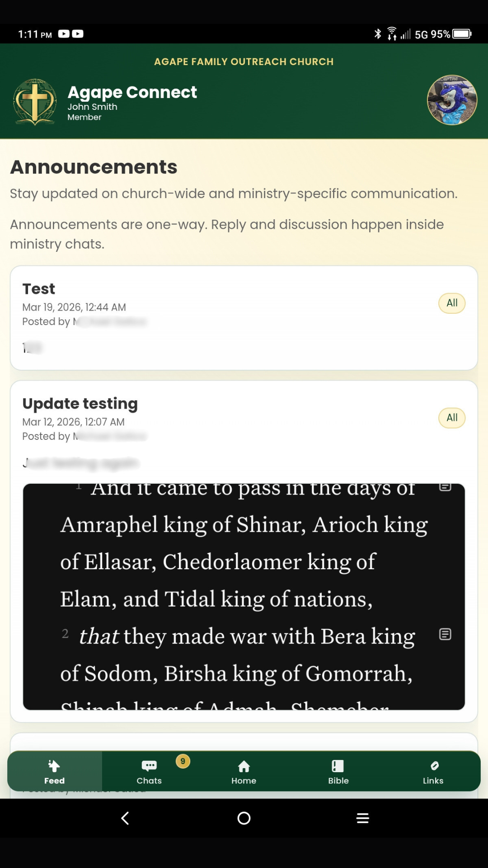Image resolution: width=488 pixels, height=868 pixels.
Task: Go to the Home tab
Action: [244, 772]
